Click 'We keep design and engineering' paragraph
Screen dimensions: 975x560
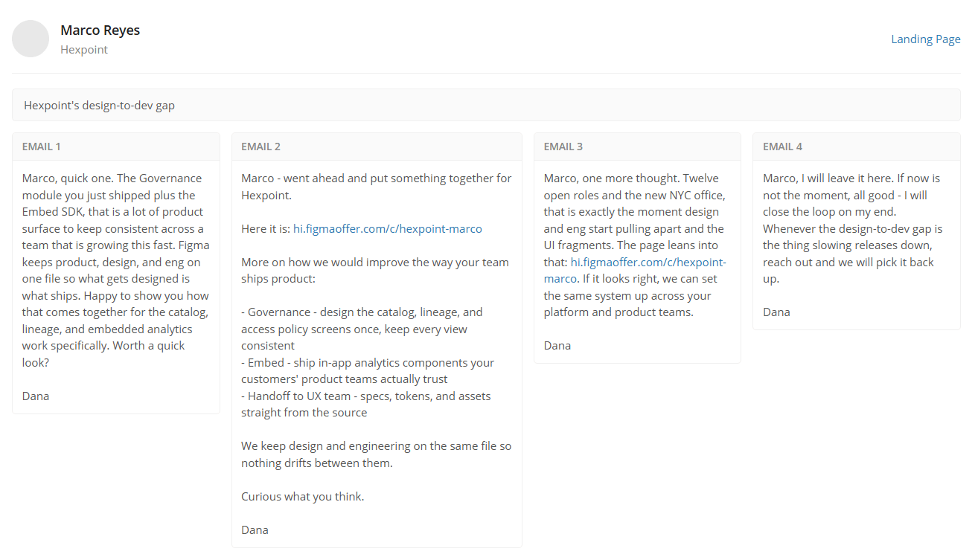pos(377,454)
